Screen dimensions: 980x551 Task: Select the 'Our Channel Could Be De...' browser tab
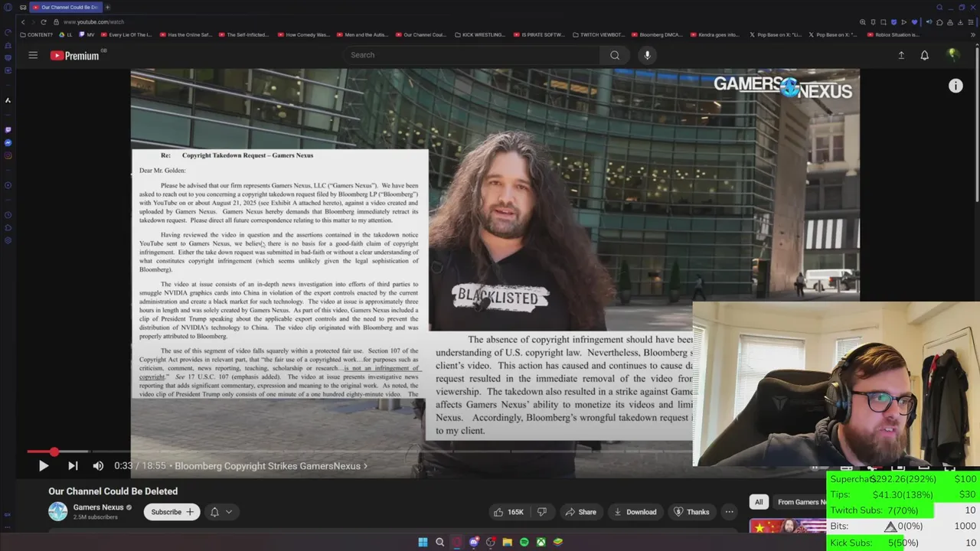click(x=65, y=7)
